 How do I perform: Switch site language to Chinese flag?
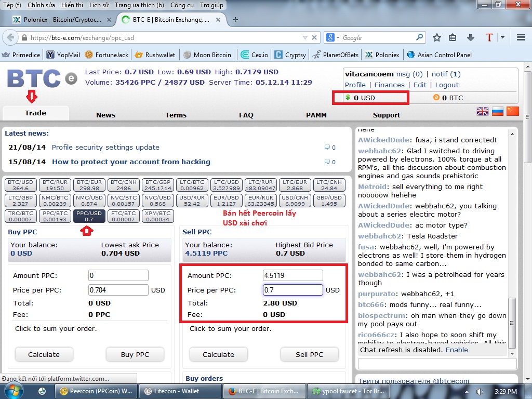pos(513,111)
